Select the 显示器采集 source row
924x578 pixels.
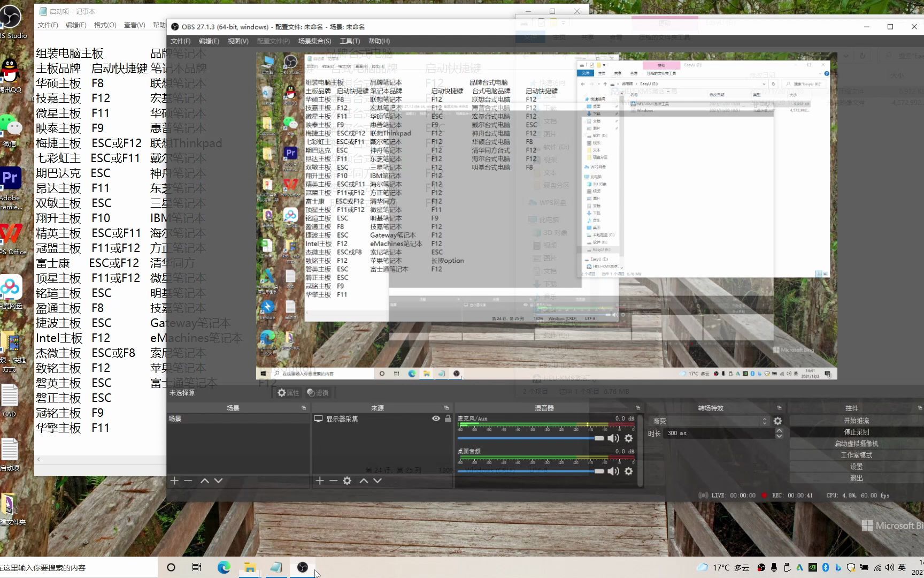(383, 419)
